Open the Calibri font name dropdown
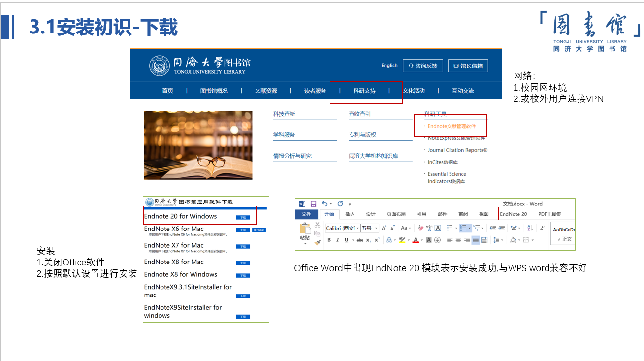The width and height of the screenshot is (644, 361). pos(358,228)
